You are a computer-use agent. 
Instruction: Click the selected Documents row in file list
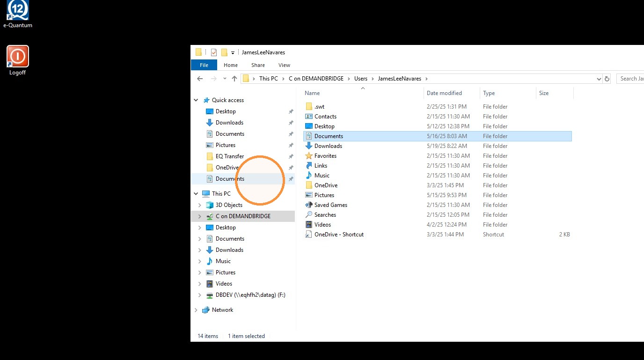tap(438, 136)
